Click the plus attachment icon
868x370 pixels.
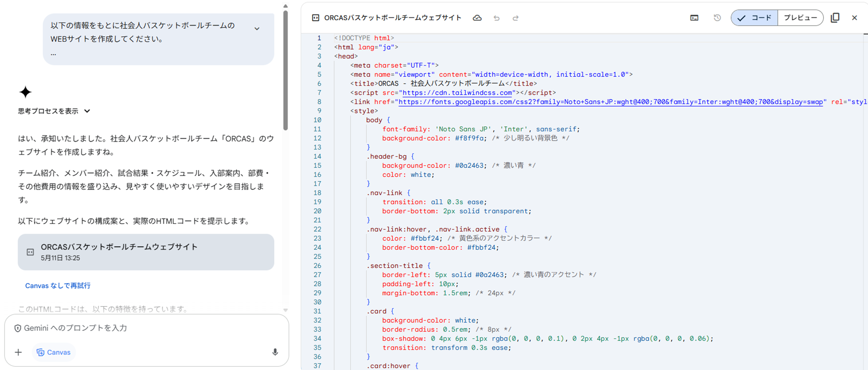pos(18,352)
